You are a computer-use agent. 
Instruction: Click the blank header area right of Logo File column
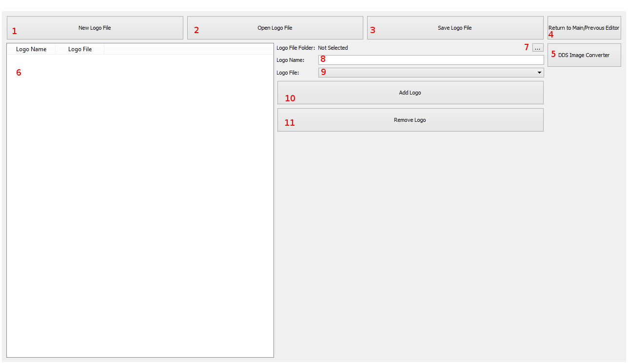188,49
